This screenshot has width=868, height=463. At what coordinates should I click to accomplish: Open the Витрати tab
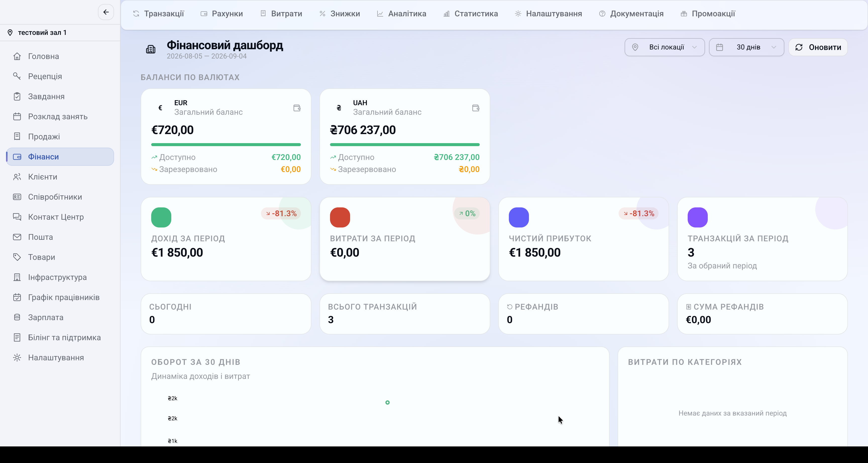[281, 14]
